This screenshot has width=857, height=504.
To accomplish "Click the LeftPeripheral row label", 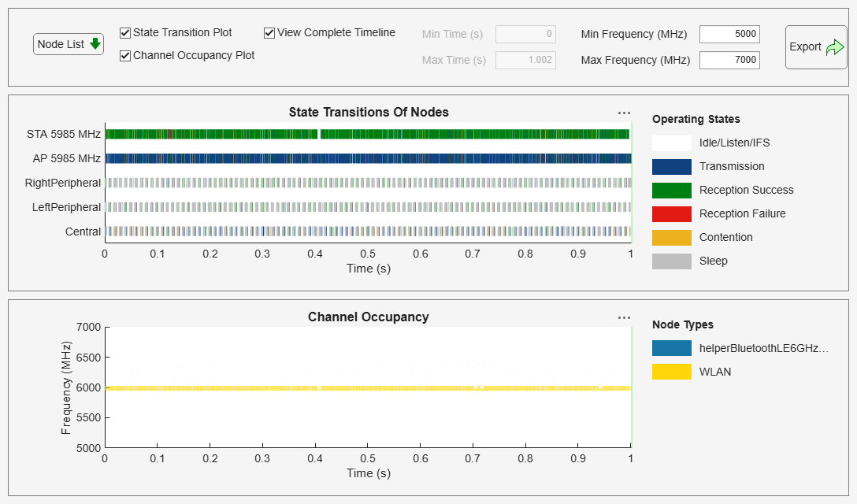I will (x=66, y=208).
